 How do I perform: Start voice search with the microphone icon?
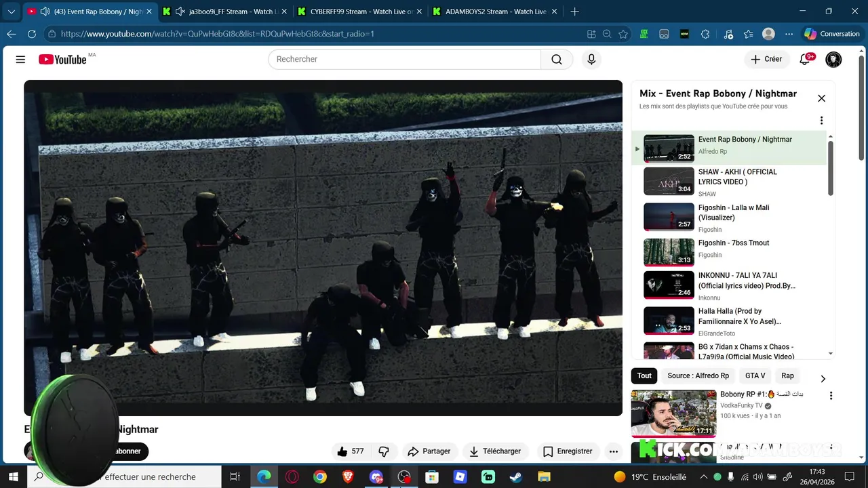(591, 60)
